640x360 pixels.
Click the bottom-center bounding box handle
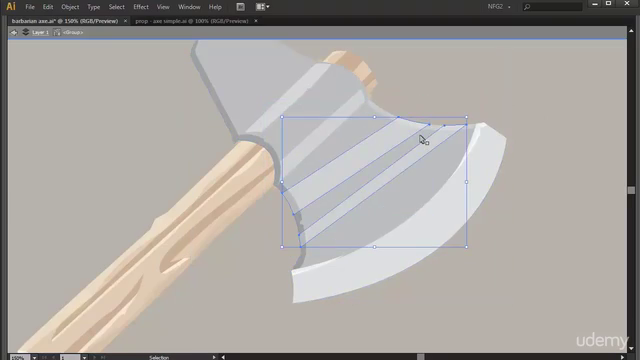(x=374, y=247)
